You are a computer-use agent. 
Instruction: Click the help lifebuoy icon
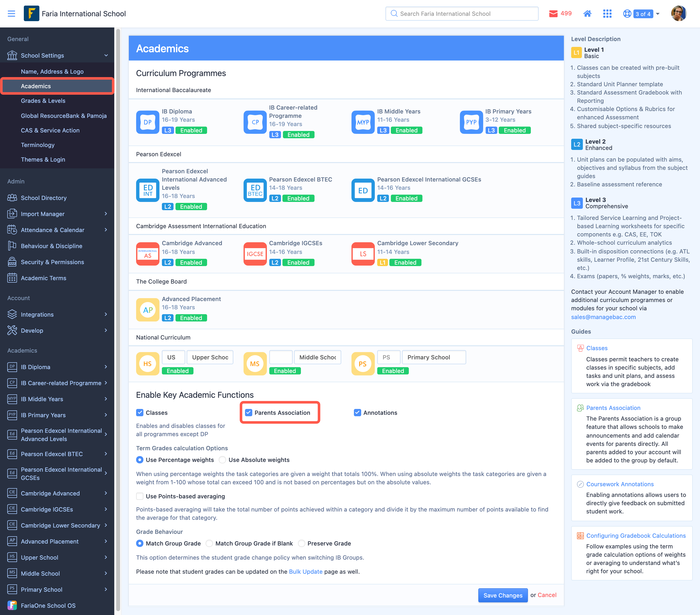coord(627,14)
